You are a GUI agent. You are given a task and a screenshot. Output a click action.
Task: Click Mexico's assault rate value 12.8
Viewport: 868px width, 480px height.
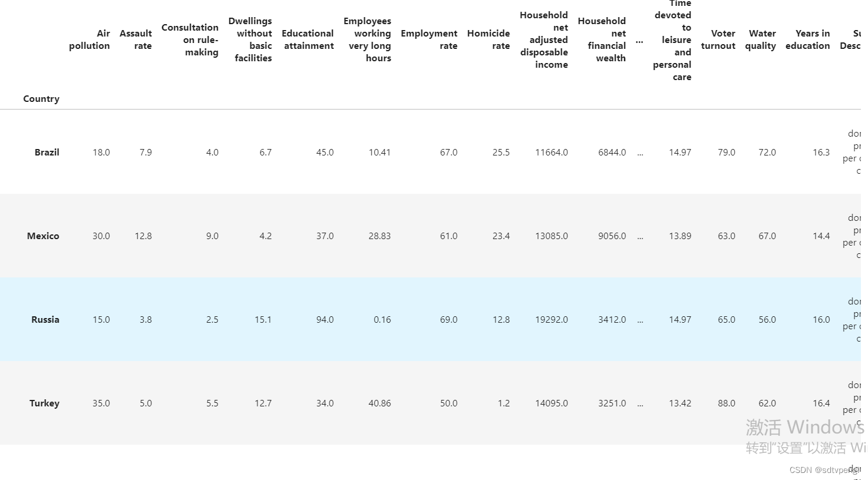tap(143, 236)
